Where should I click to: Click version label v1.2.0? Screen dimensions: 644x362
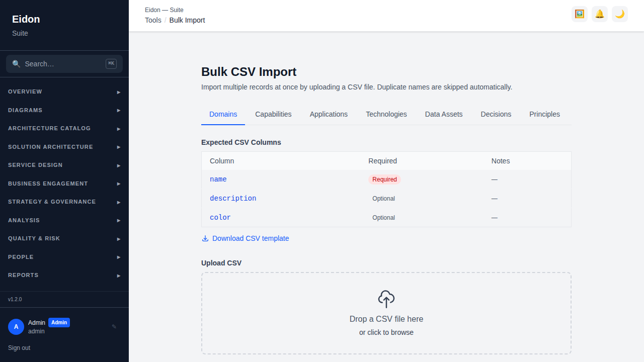click(x=15, y=299)
